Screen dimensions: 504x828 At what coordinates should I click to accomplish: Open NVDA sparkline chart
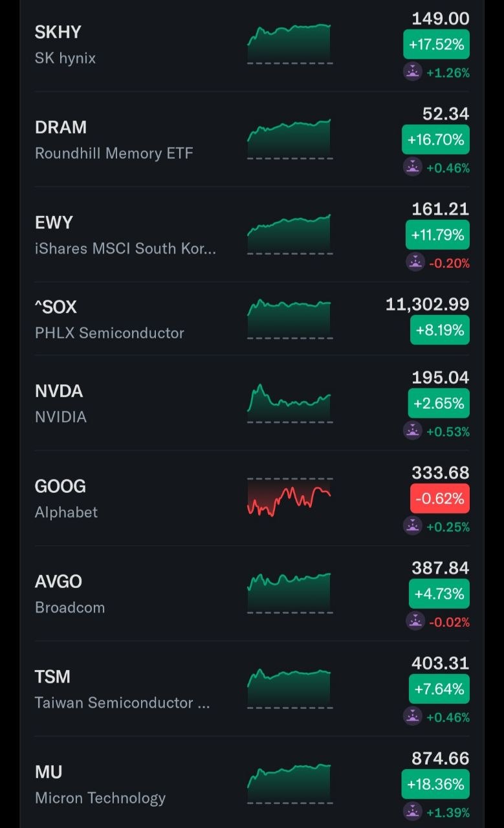pyautogui.click(x=289, y=404)
